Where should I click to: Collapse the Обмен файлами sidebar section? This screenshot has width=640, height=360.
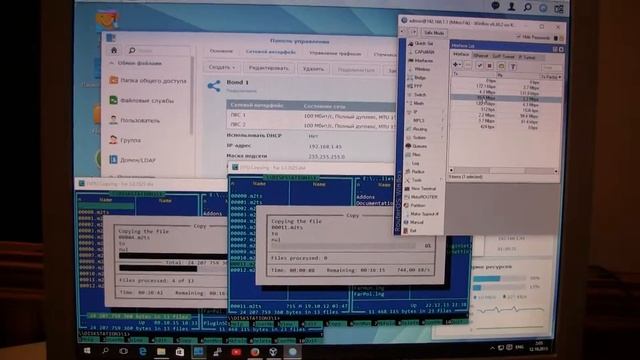point(112,63)
